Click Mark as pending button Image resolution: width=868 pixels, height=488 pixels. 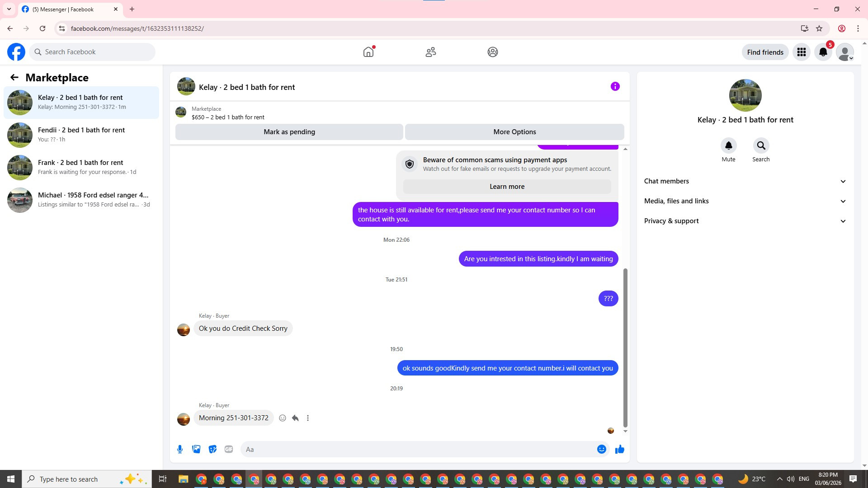pos(289,132)
